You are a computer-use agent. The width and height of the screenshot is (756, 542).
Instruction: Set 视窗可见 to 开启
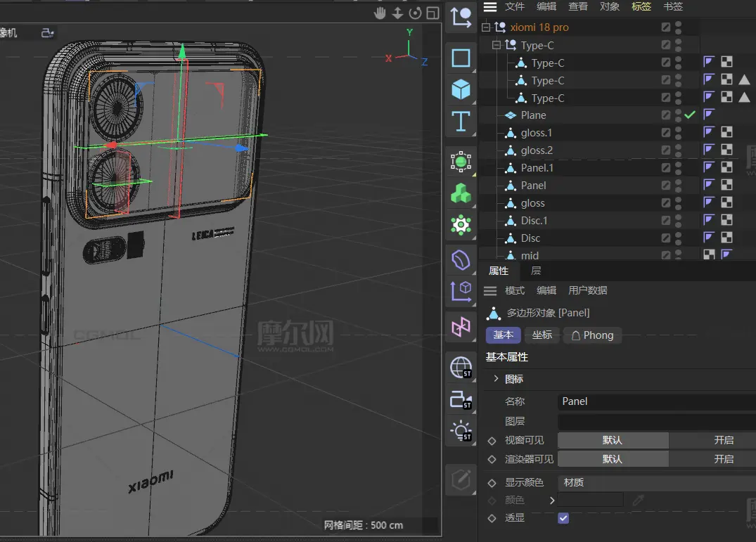tap(712, 440)
